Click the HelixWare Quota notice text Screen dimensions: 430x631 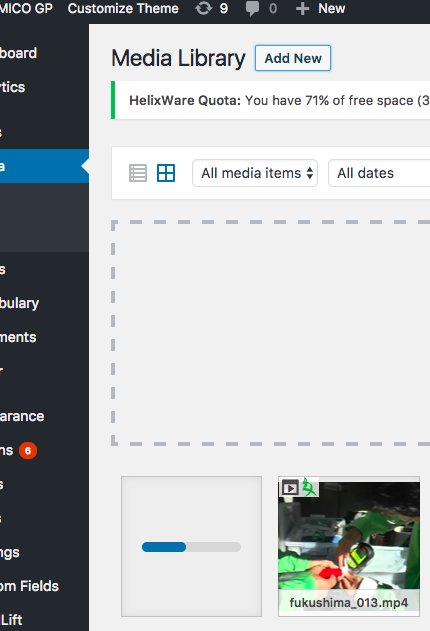click(x=279, y=100)
